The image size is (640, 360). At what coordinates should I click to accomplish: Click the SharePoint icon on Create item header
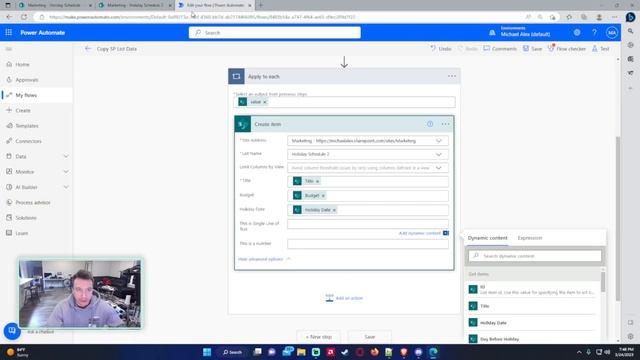(243, 124)
